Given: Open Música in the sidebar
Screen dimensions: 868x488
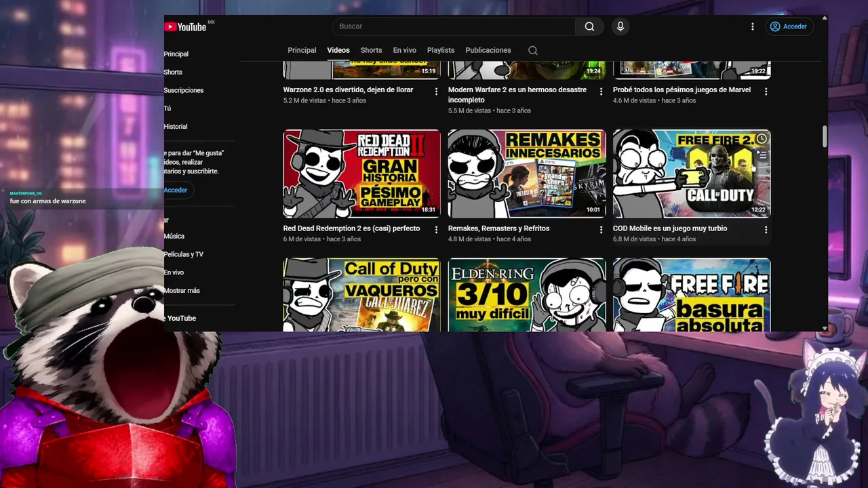Looking at the screenshot, I should [x=174, y=237].
